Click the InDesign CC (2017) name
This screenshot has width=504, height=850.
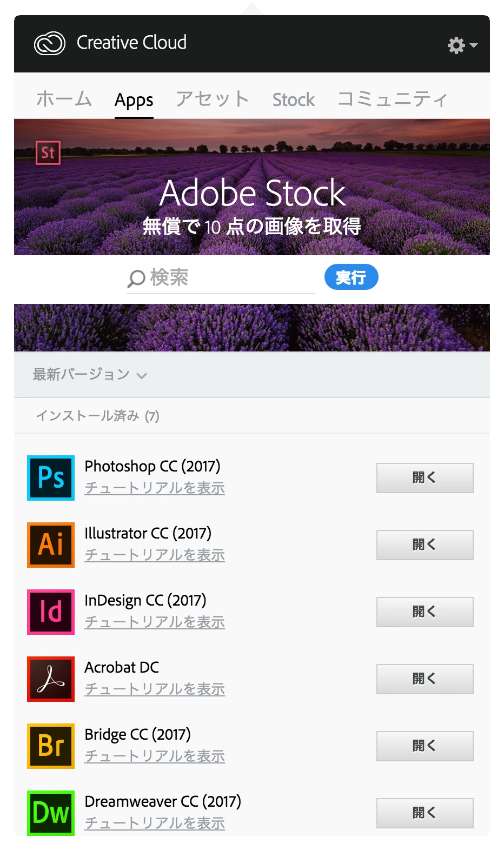click(145, 600)
